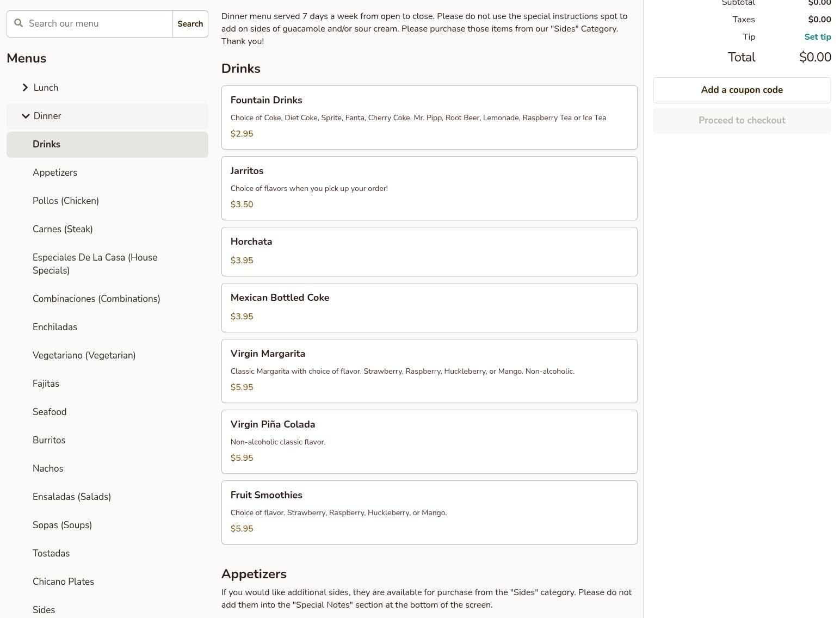This screenshot has width=840, height=618.
Task: Open the Fruit Smoothies item card
Action: [x=429, y=512]
